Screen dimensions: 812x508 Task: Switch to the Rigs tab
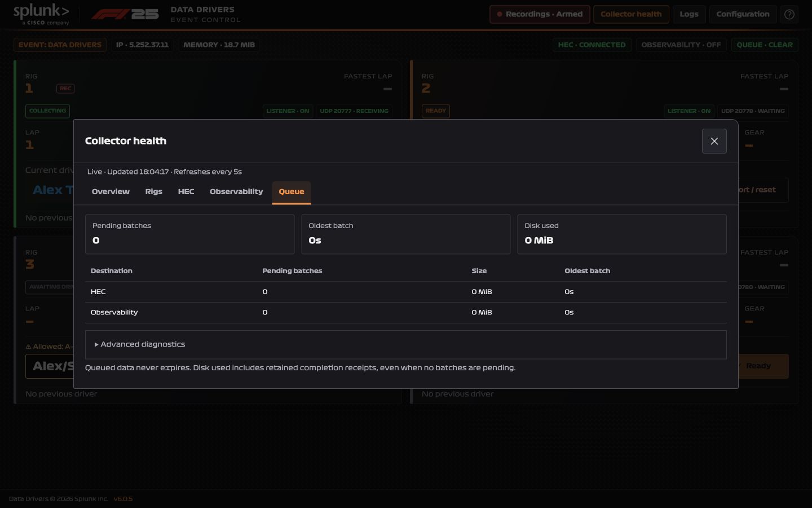pyautogui.click(x=153, y=192)
